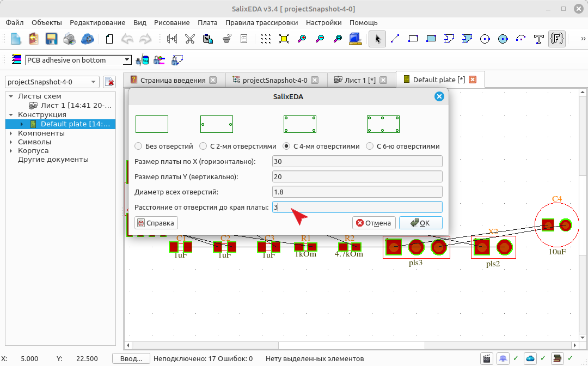The image size is (588, 366).
Task: Select 'Лист 1 [14:41 20-...' in project tree
Action: [x=76, y=106]
